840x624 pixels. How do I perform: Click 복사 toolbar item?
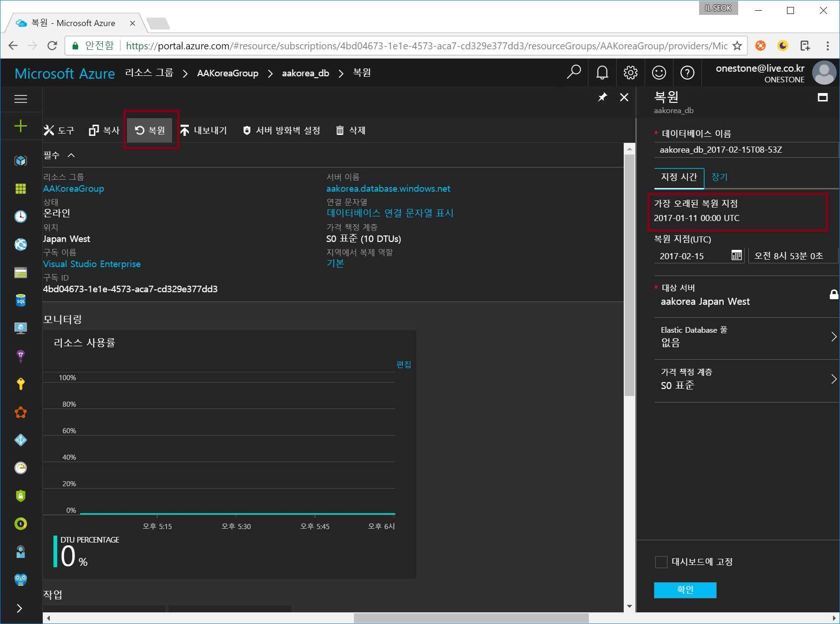(x=104, y=130)
